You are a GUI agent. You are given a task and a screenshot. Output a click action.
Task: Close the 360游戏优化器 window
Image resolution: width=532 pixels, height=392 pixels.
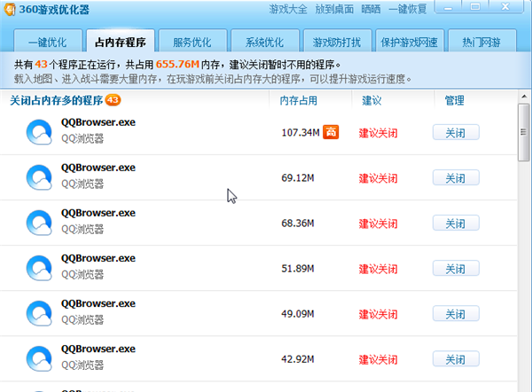click(505, 7)
